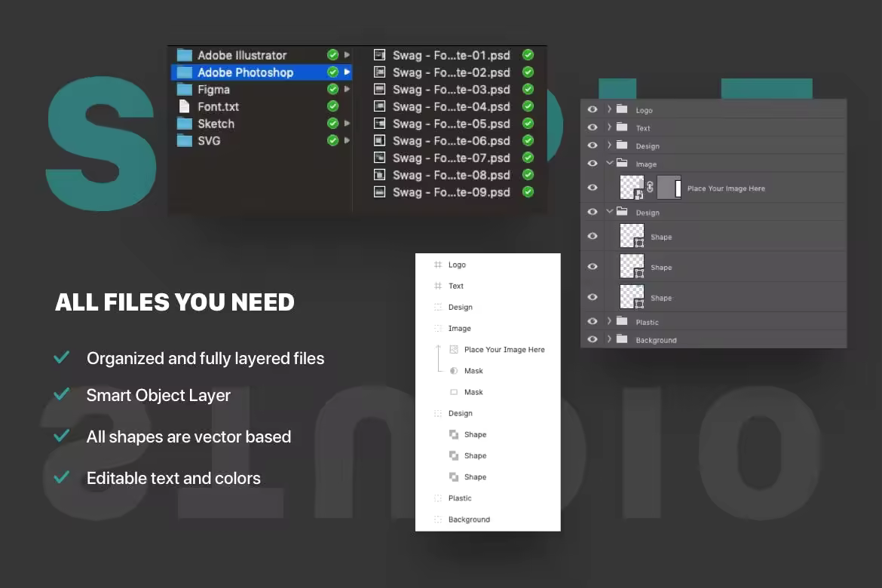Viewport: 882px width, 588px height.
Task: Click the Adobe Illustrator folder icon in Finder
Action: point(185,55)
